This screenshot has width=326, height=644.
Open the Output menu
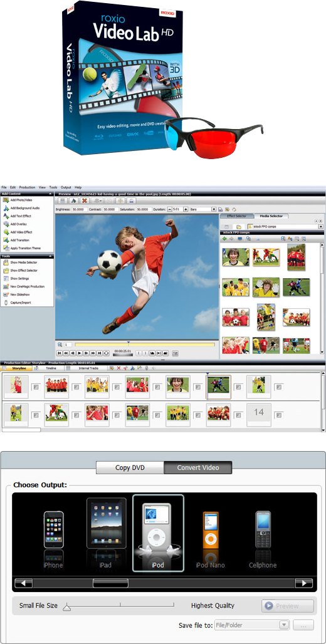coord(66,187)
